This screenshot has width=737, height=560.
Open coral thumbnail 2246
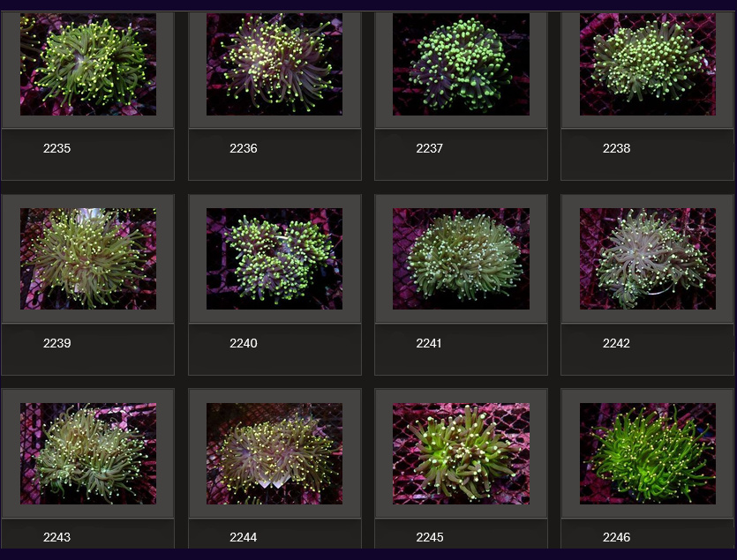(647, 453)
